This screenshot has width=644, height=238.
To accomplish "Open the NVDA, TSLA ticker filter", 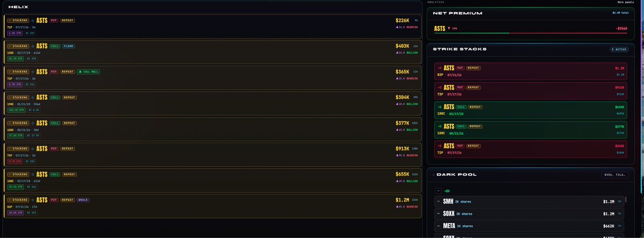I will [614, 175].
